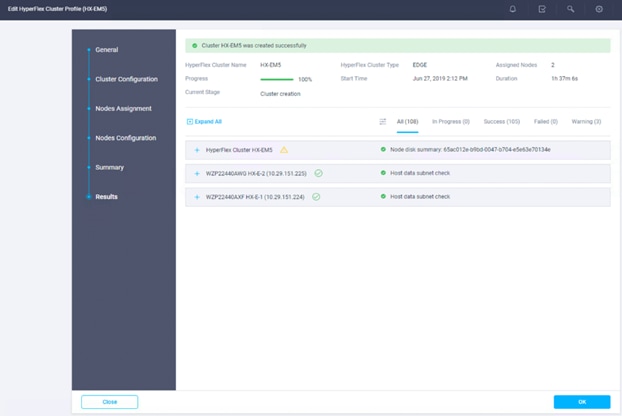Click green status dot beside Node disk summary
The width and height of the screenshot is (622, 416).
(383, 150)
